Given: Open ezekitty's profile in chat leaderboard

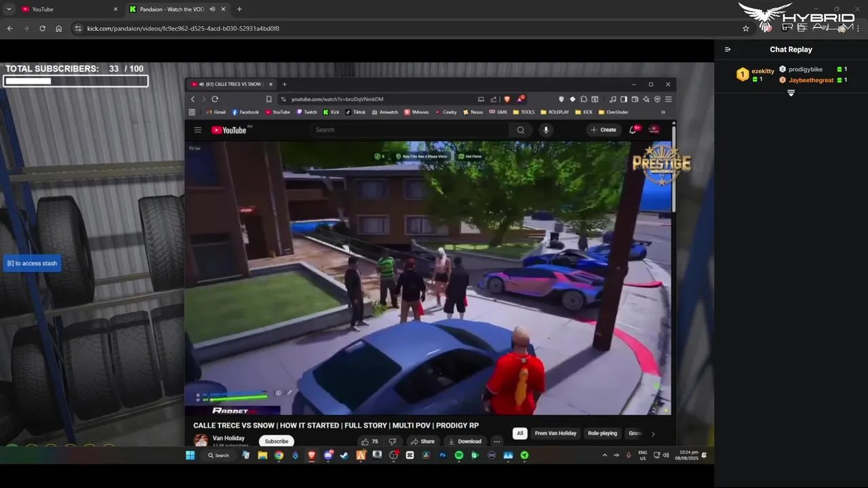Looking at the screenshot, I should tap(762, 71).
